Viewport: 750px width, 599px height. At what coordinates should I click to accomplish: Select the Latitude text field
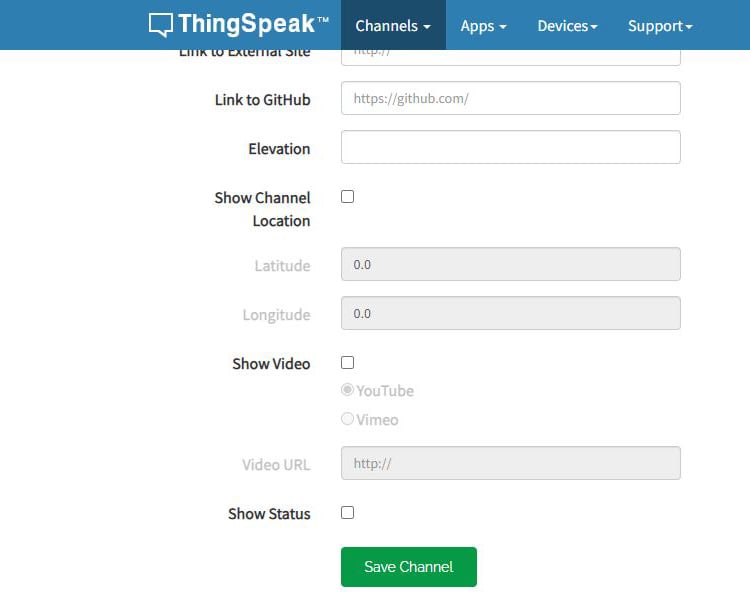pyautogui.click(x=510, y=265)
